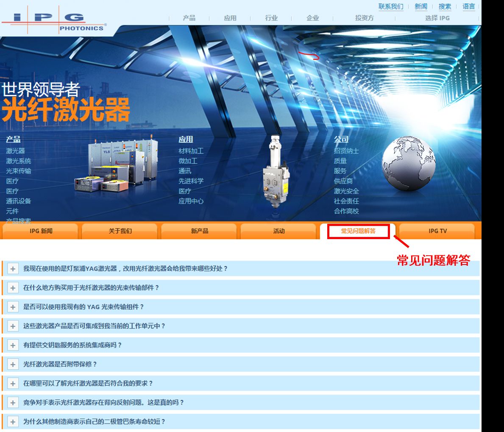Open the 选择 IPG navigation menu
The height and width of the screenshot is (432, 504).
[437, 18]
